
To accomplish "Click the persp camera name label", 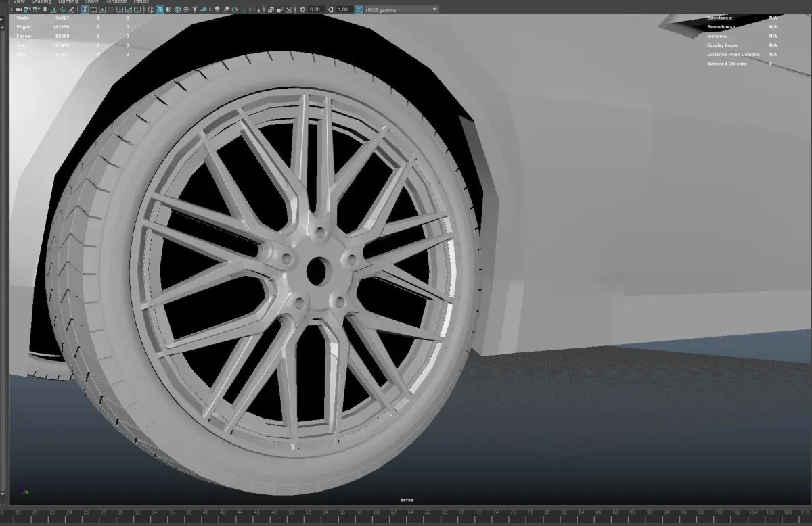I will (407, 500).
